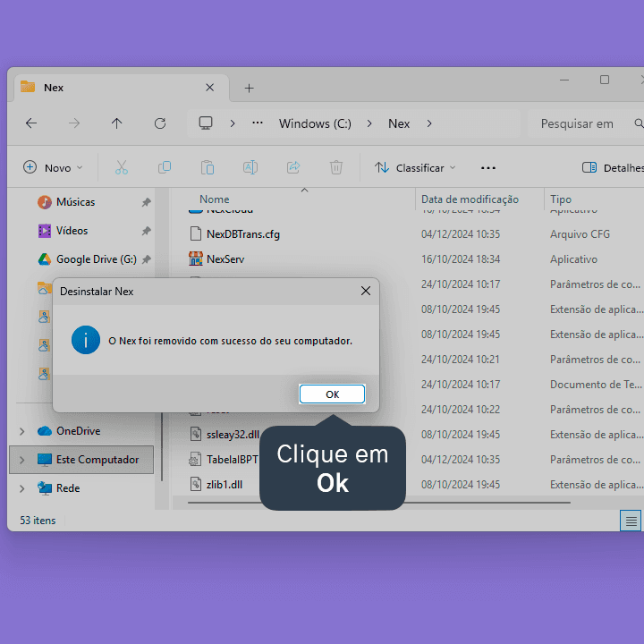The height and width of the screenshot is (644, 644).
Task: Open Google Drive (G:) in sidebar
Action: [96, 259]
